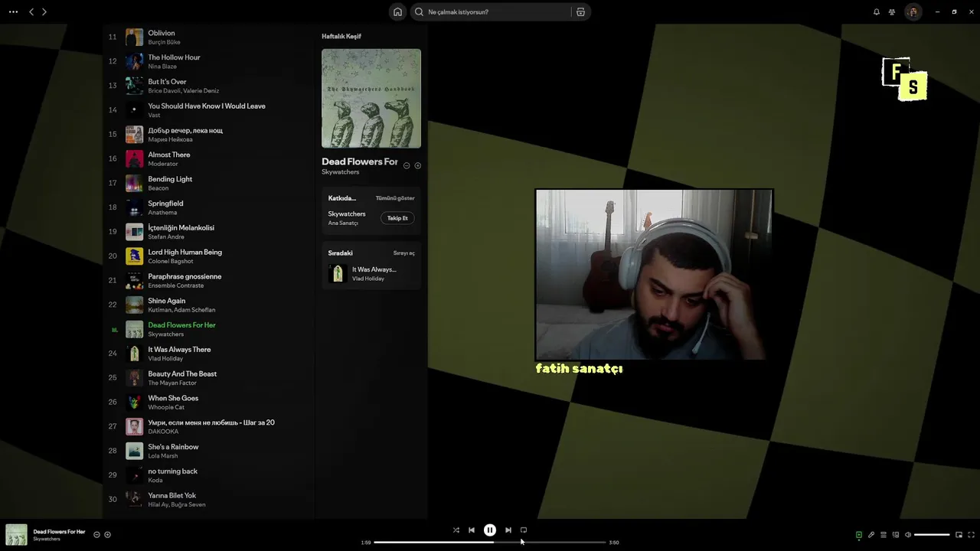
Task: Open the three-dots app menu
Action: [x=13, y=11]
